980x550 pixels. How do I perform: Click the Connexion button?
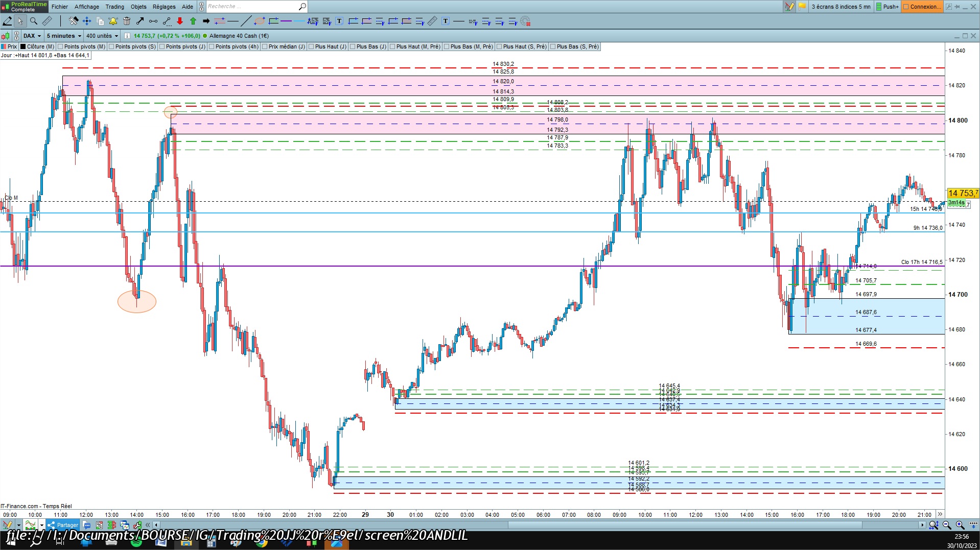click(x=922, y=7)
